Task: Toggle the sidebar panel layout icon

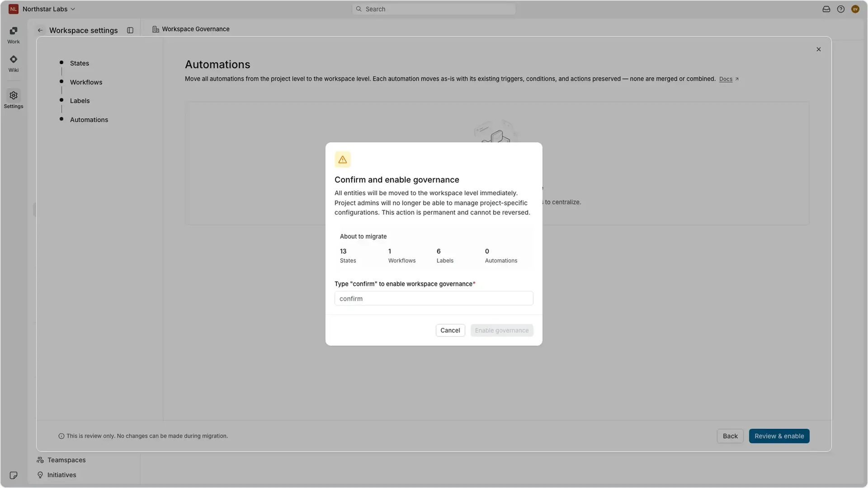Action: point(130,30)
